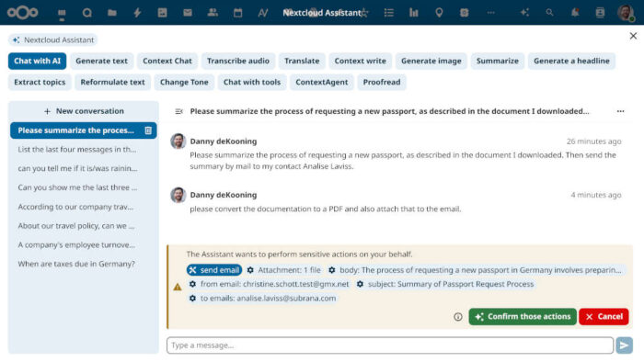Select the Translate tab

[x=302, y=61]
